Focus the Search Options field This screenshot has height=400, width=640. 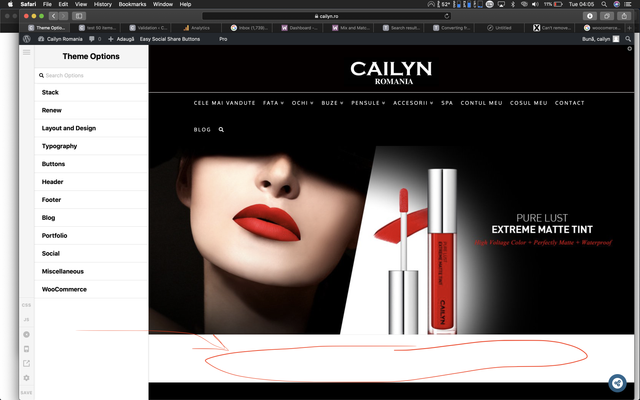coord(91,76)
